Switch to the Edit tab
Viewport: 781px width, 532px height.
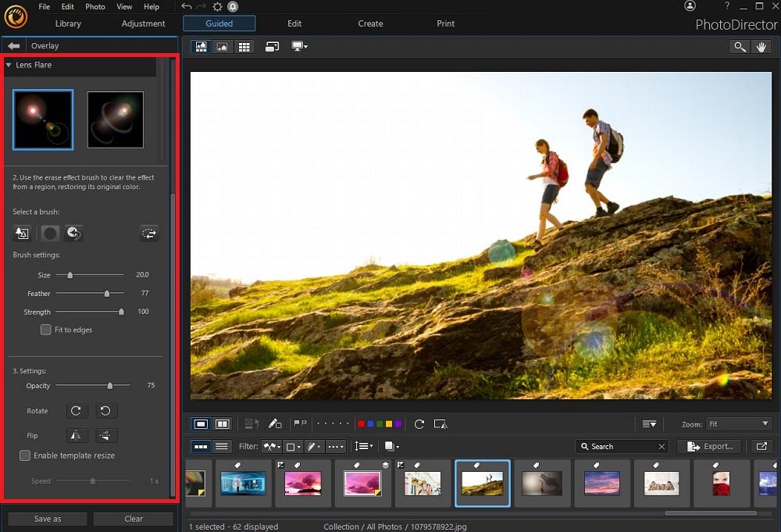294,23
